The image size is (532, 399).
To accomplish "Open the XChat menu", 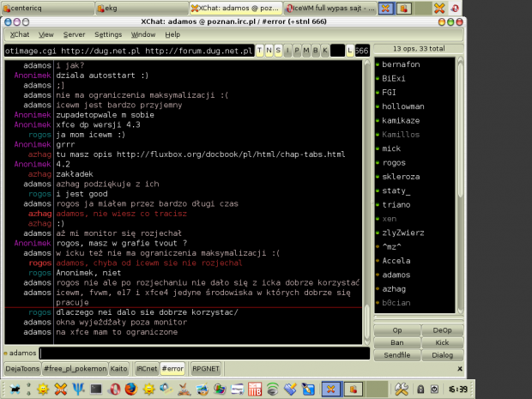I will click(20, 34).
